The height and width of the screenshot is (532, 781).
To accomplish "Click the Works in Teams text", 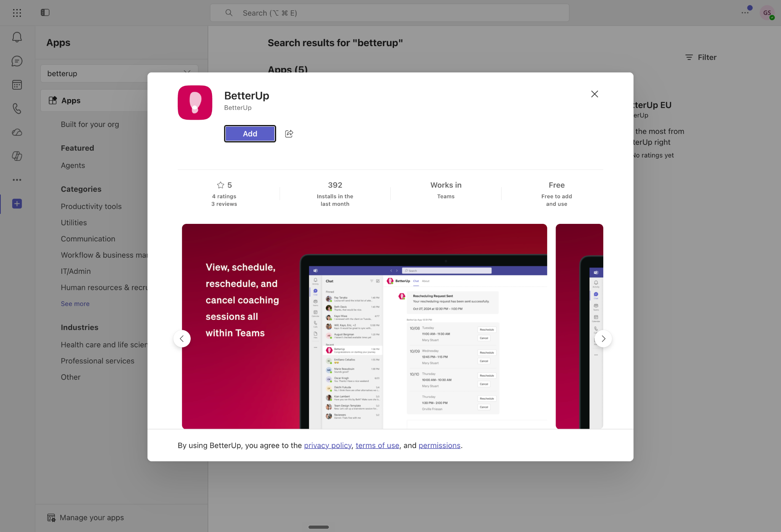I will [x=446, y=190].
